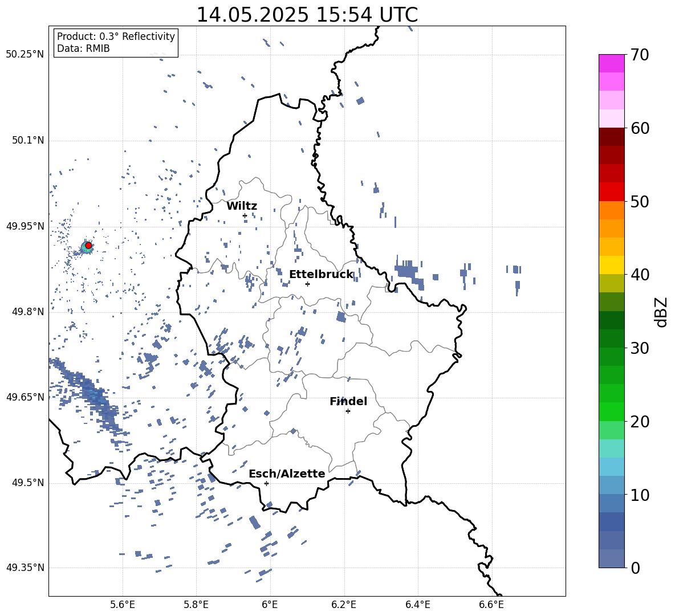
Task: Click the red radar location dot
Action: (x=88, y=246)
